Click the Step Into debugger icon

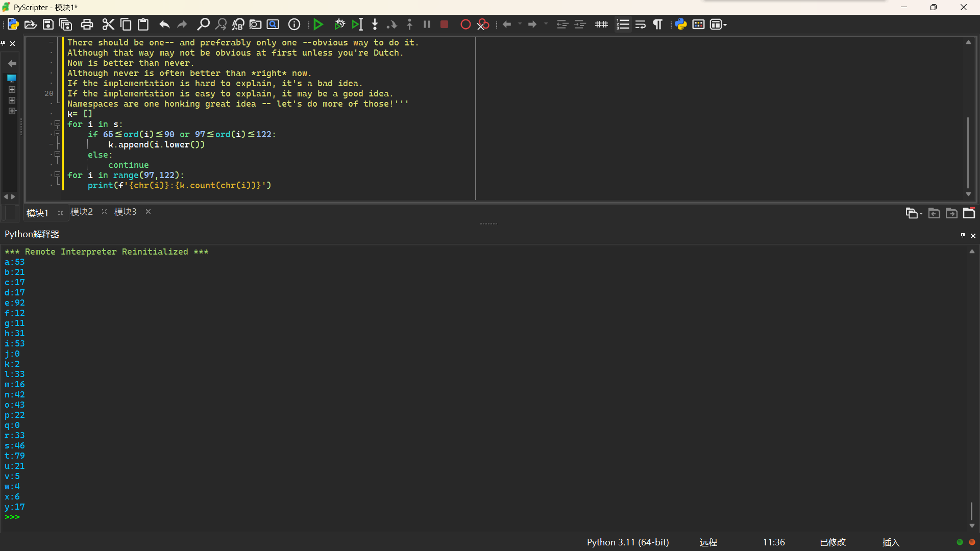pos(375,24)
